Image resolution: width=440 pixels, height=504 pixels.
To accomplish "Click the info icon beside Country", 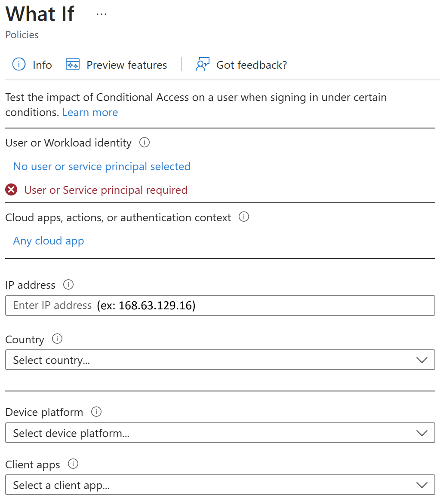I will click(57, 339).
